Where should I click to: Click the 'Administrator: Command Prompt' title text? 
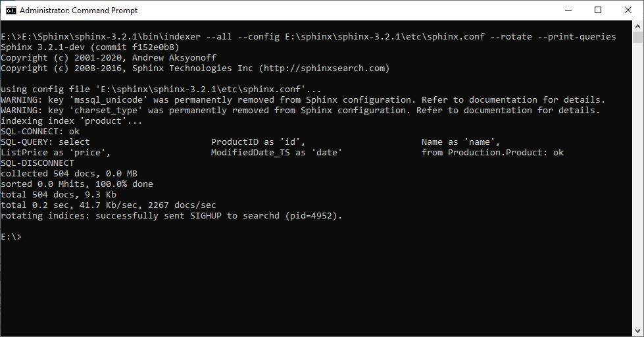click(x=79, y=11)
